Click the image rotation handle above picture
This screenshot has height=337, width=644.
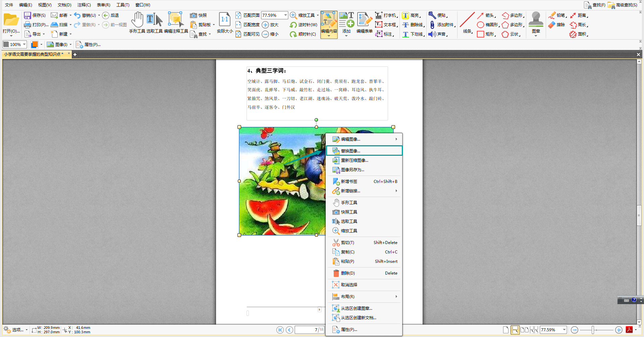coord(316,120)
